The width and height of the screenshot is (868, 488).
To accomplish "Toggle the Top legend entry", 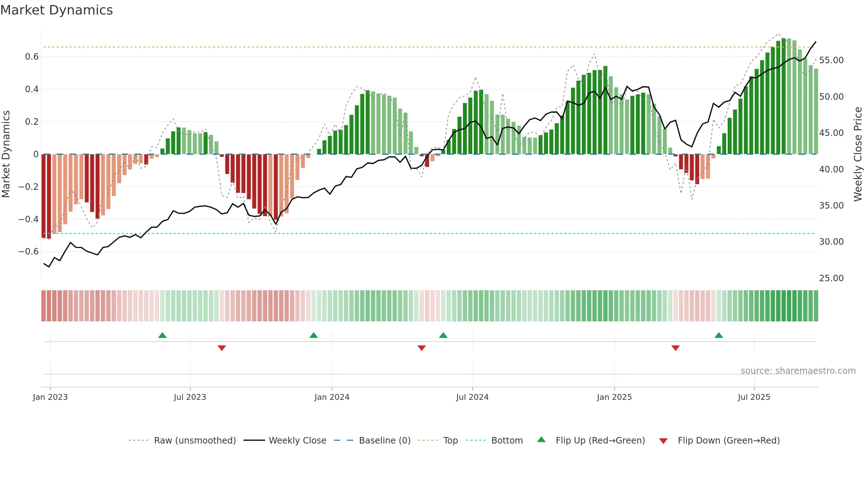I will [438, 440].
